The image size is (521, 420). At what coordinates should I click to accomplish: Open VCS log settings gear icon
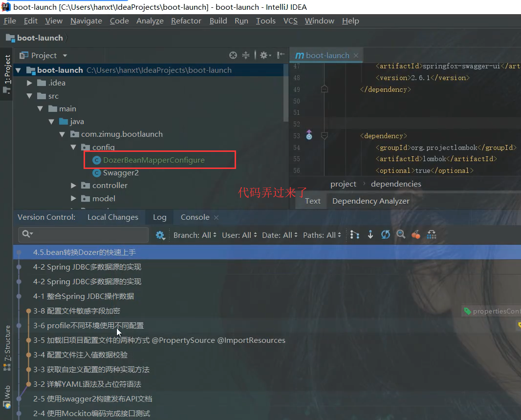(160, 235)
